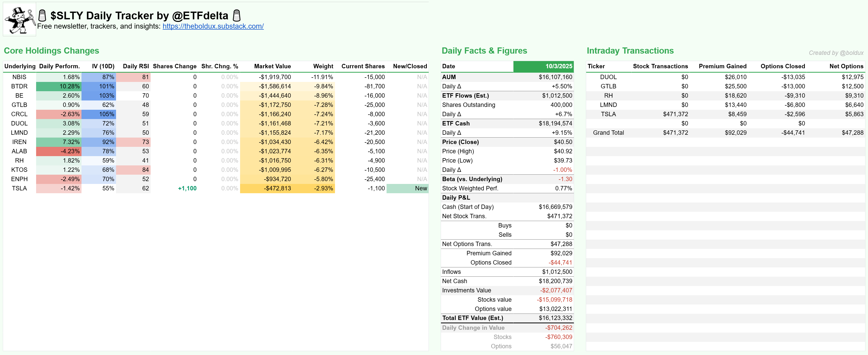Select the Grand Total row label

point(608,133)
